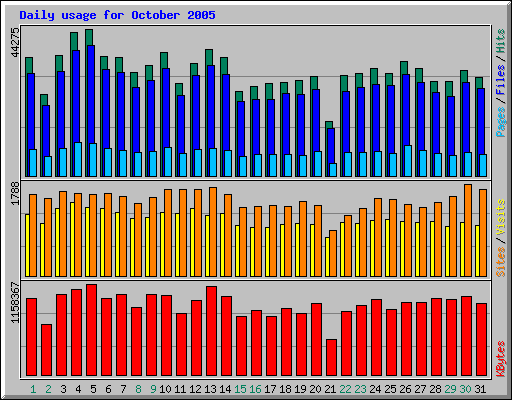Click the red KBytes bar for day 13

pos(211,331)
